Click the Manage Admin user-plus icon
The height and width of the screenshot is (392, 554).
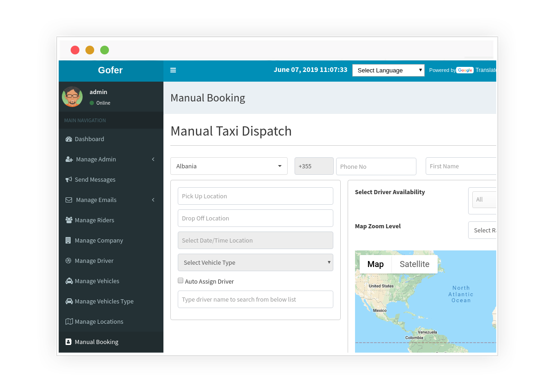69,159
